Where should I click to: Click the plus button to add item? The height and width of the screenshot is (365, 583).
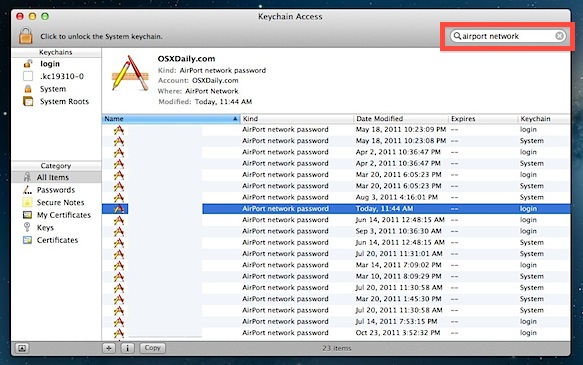109,348
